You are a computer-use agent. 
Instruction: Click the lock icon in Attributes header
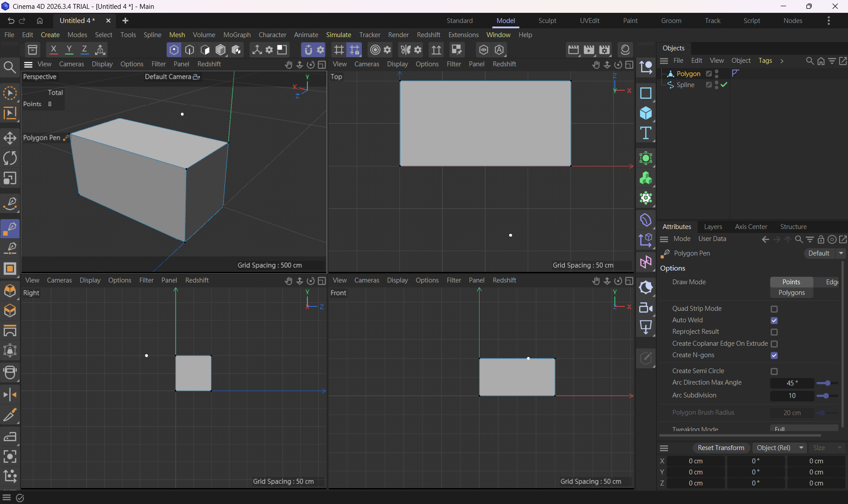pyautogui.click(x=821, y=239)
